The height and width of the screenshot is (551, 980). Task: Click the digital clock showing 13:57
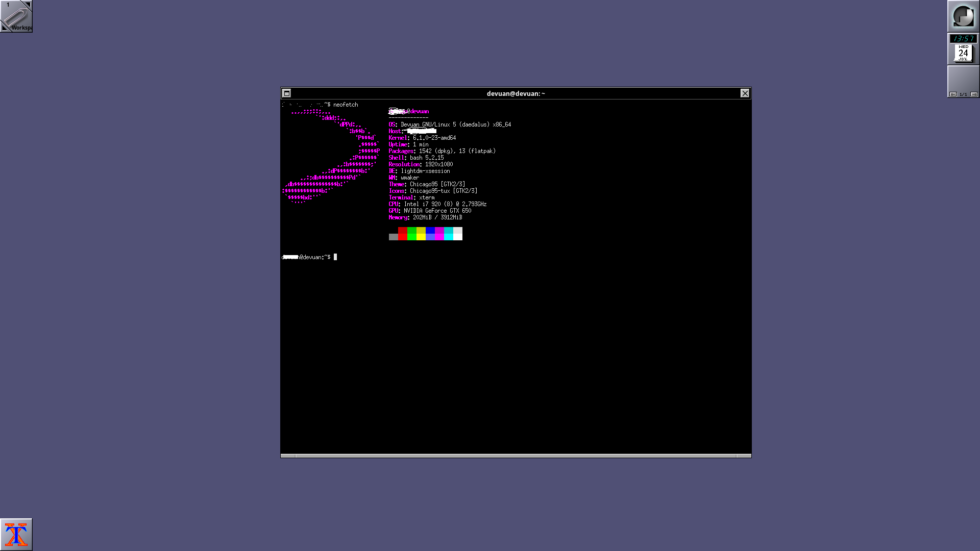(963, 39)
